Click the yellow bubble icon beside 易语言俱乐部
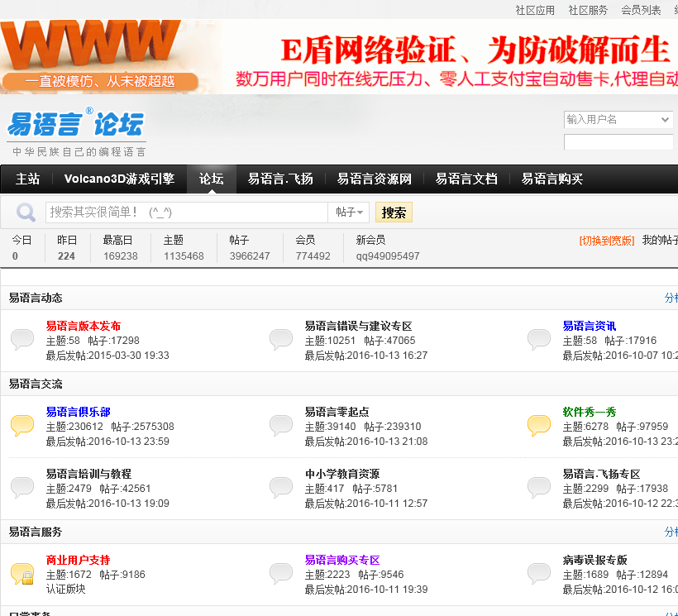This screenshot has width=678, height=616. point(22,425)
